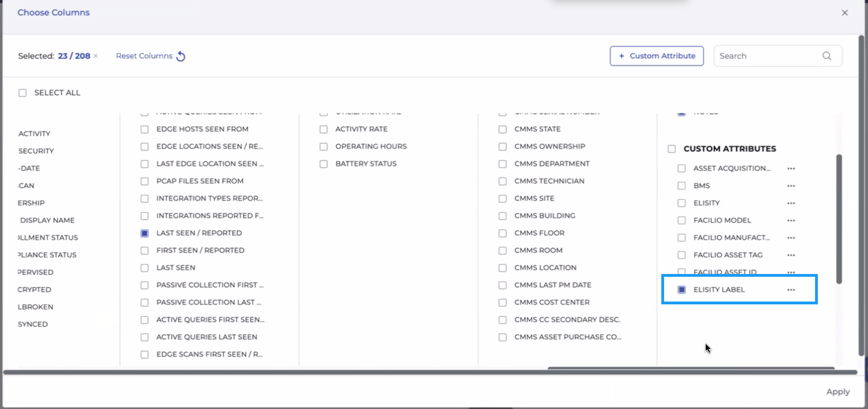868x409 pixels.
Task: Check the SELECT ALL checkbox
Action: (23, 93)
